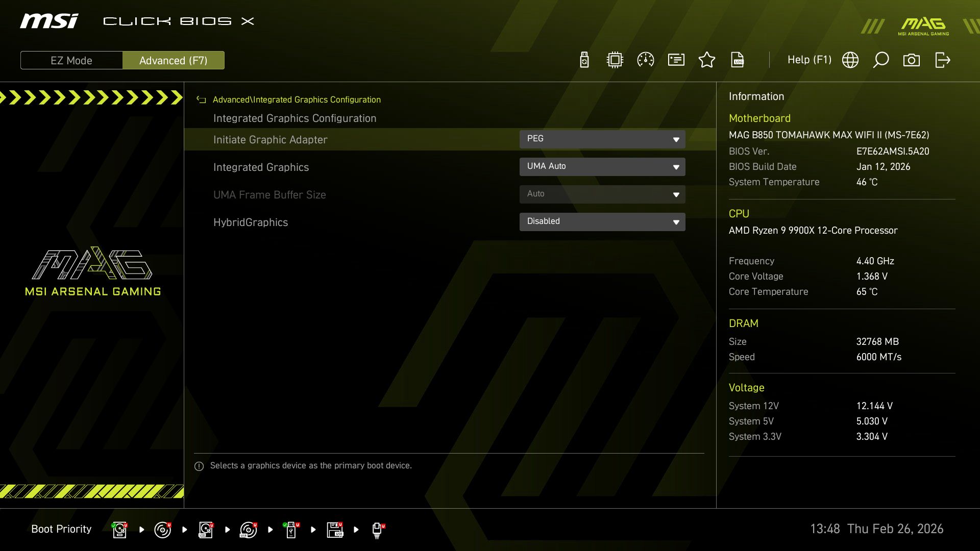
Task: Open the M-Flash BIOS update tool
Action: [584, 60]
